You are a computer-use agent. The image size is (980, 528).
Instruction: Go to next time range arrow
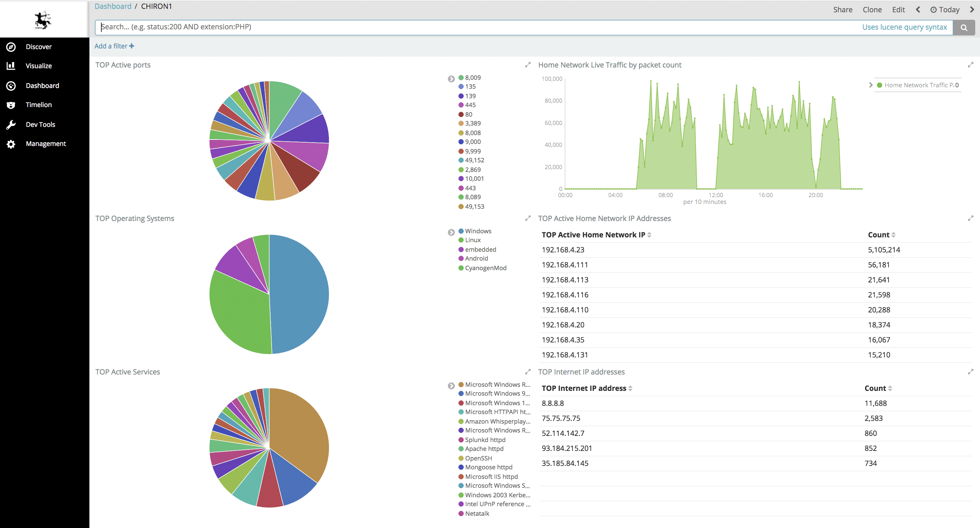pyautogui.click(x=972, y=10)
